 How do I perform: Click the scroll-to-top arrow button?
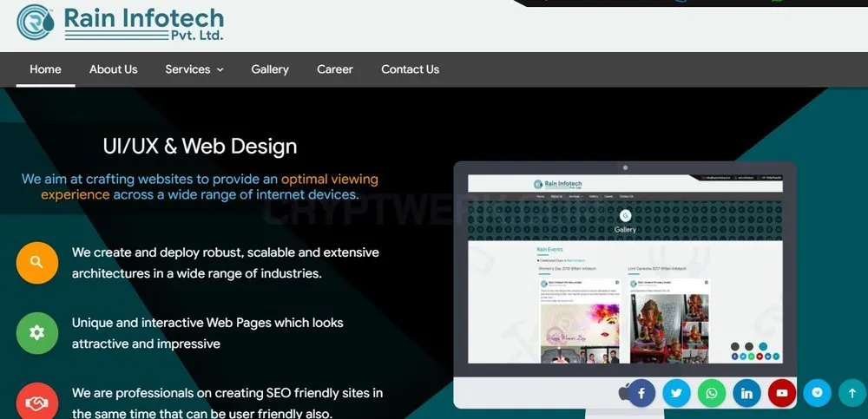(852, 393)
